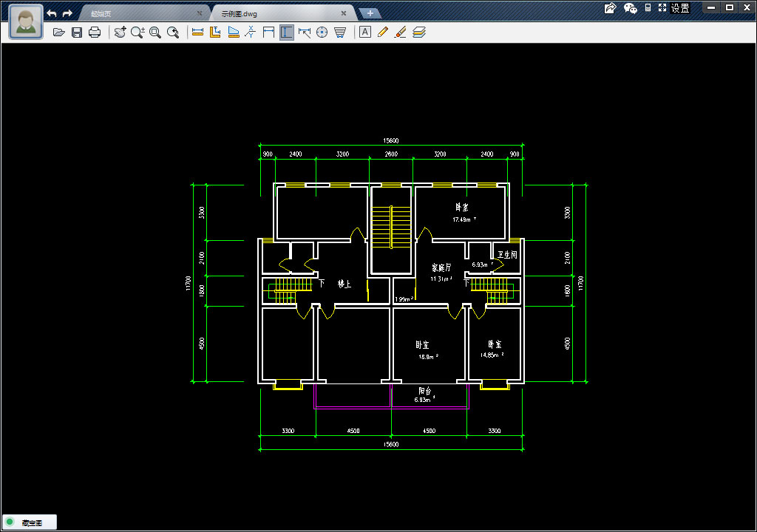Click the 2600 dimension text

coord(391,154)
